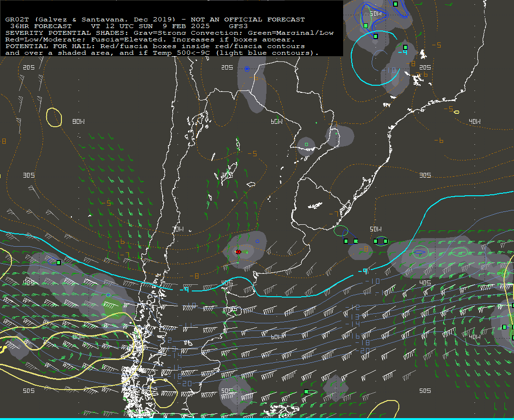This screenshot has height=420, width=514.
Task: Click the green box at the top edge near 50W
Action: tap(395, 4)
